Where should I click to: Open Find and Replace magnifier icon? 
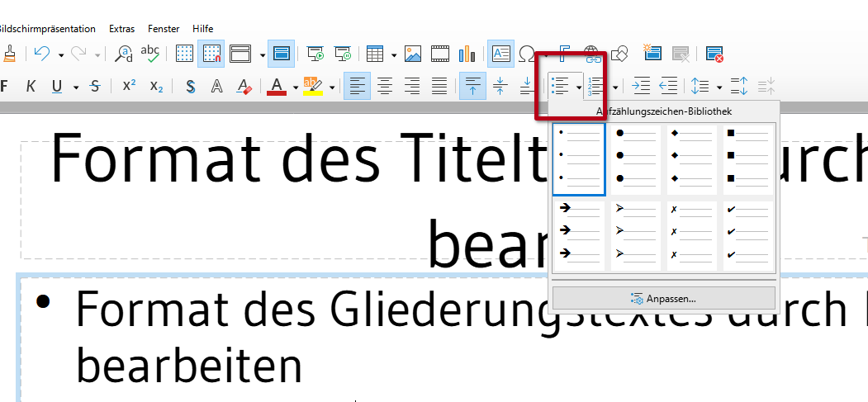[x=123, y=54]
